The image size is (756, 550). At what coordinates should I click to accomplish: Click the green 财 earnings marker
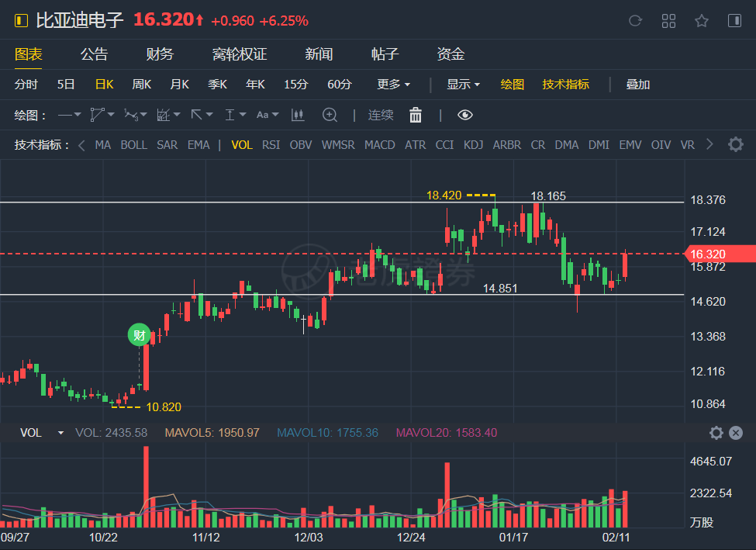pyautogui.click(x=140, y=335)
